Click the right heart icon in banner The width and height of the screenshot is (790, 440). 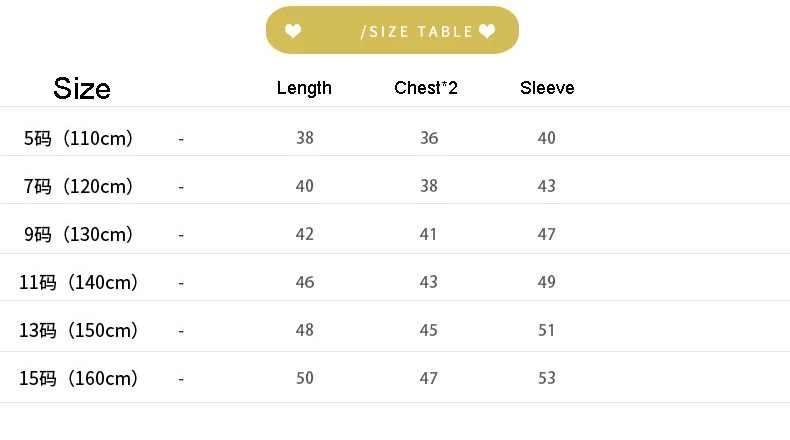pos(487,31)
